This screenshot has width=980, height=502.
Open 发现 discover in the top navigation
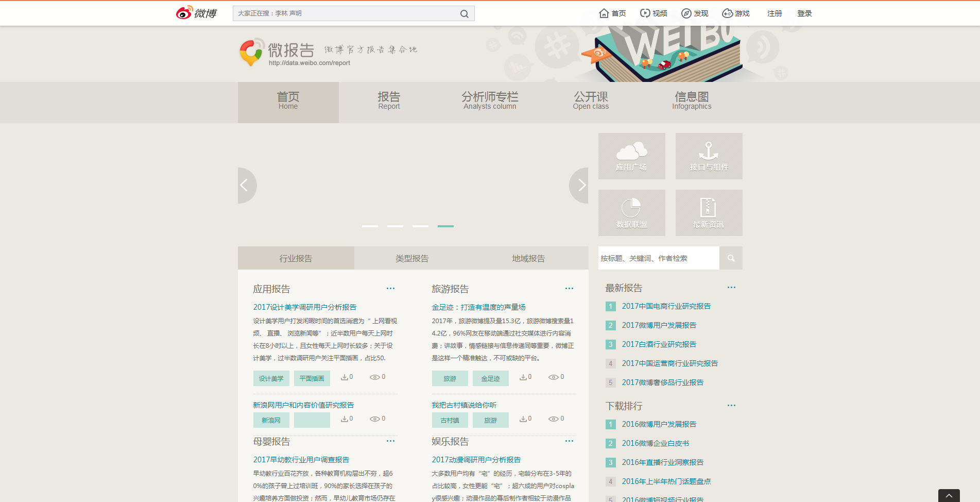[x=695, y=13]
